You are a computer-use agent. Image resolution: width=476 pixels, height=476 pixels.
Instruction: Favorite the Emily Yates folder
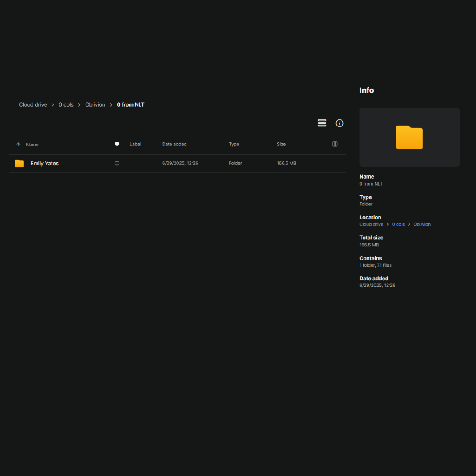[117, 164]
